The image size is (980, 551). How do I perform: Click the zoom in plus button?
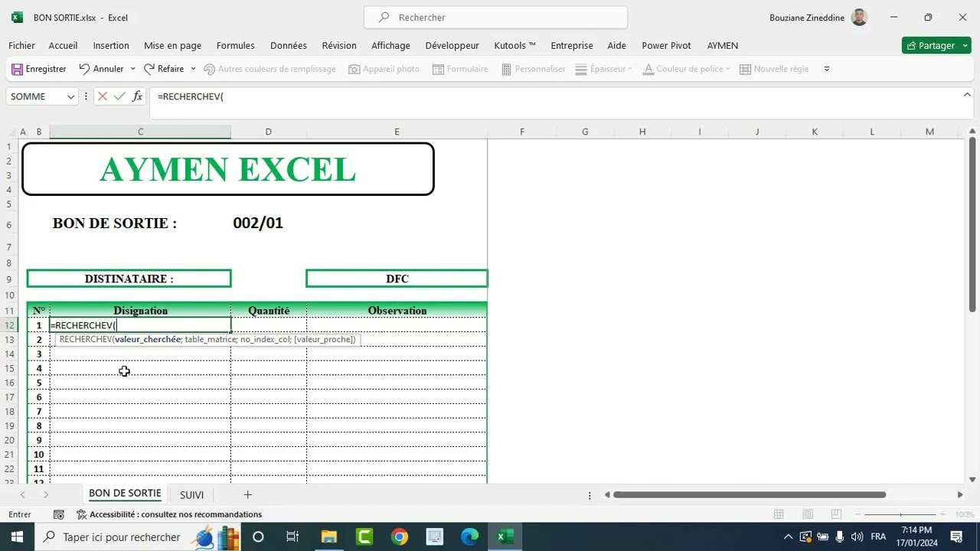pyautogui.click(x=942, y=514)
